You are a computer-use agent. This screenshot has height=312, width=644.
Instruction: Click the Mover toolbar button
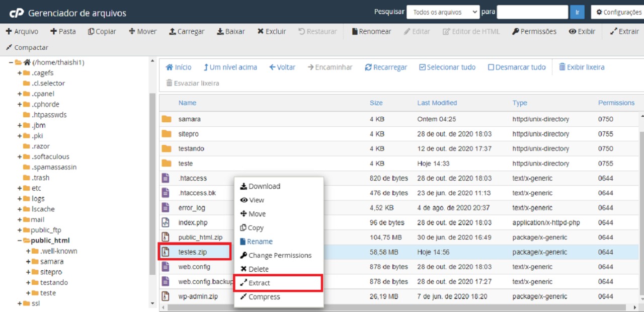[x=142, y=31]
